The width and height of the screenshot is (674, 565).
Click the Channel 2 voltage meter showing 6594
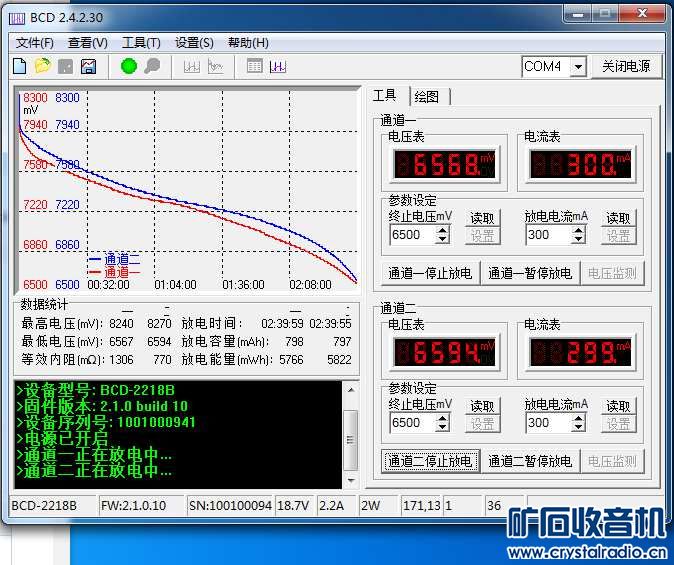tap(445, 352)
